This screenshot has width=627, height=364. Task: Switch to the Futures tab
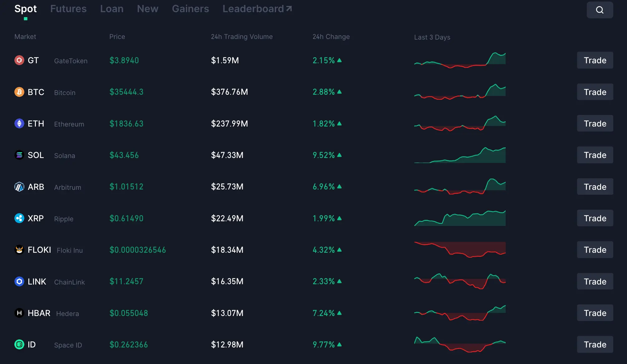(x=68, y=9)
